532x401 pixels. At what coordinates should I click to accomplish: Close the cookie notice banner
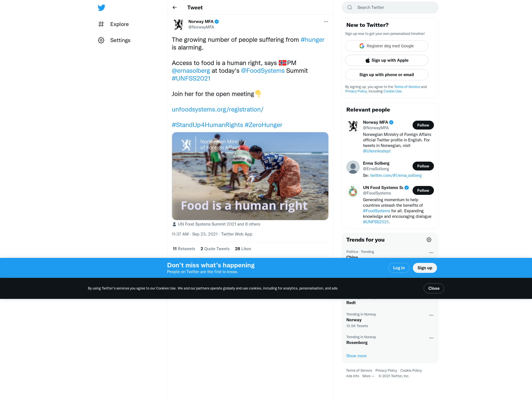434,288
